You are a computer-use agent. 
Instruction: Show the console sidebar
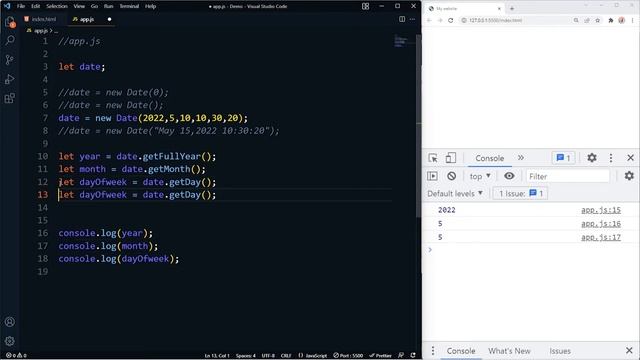coord(432,176)
